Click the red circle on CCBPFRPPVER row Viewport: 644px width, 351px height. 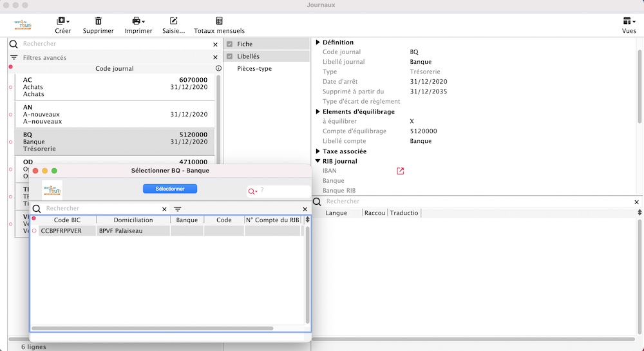(x=34, y=231)
